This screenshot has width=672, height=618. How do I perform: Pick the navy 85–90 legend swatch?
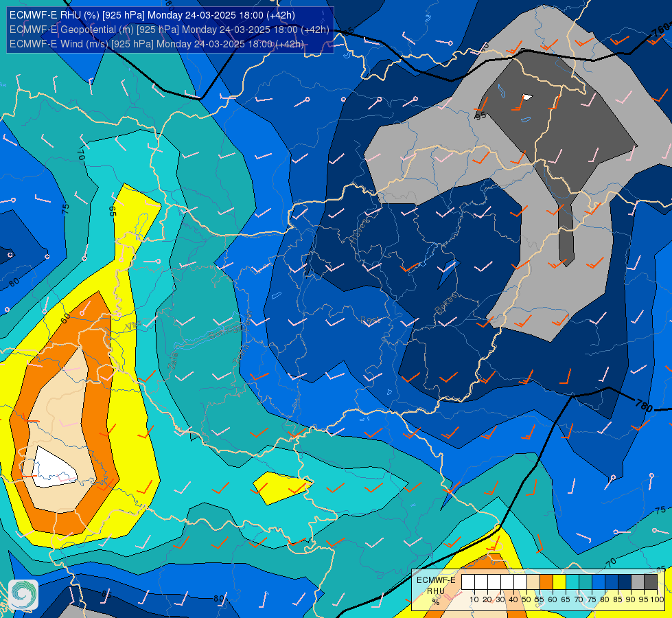coord(625,582)
